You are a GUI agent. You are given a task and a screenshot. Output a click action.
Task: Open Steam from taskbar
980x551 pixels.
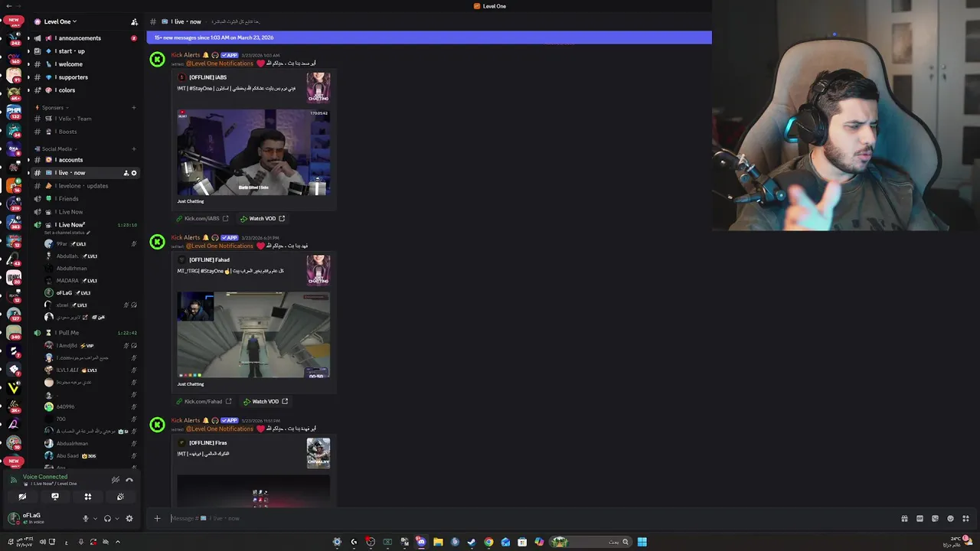(x=472, y=542)
